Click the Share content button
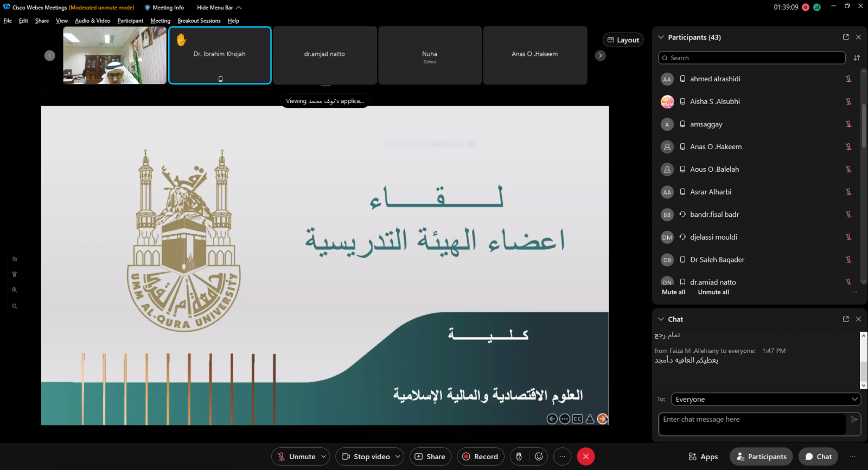The image size is (868, 470). point(430,456)
